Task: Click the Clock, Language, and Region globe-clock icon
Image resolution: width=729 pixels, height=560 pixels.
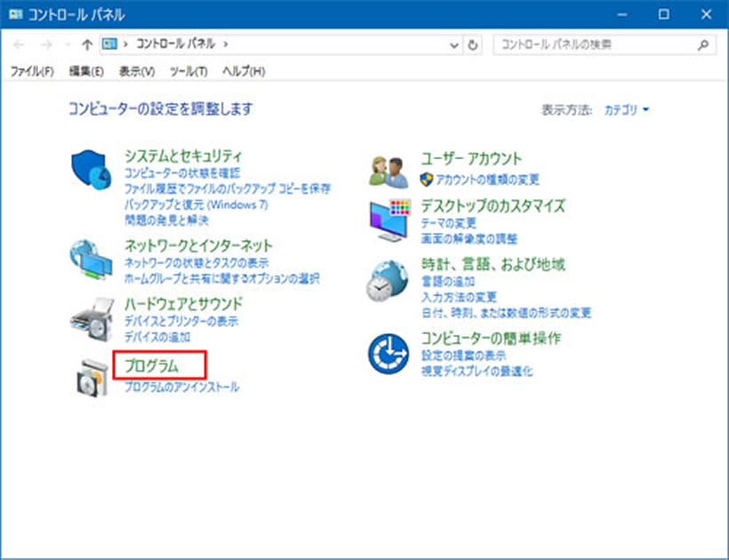Action: [x=387, y=281]
